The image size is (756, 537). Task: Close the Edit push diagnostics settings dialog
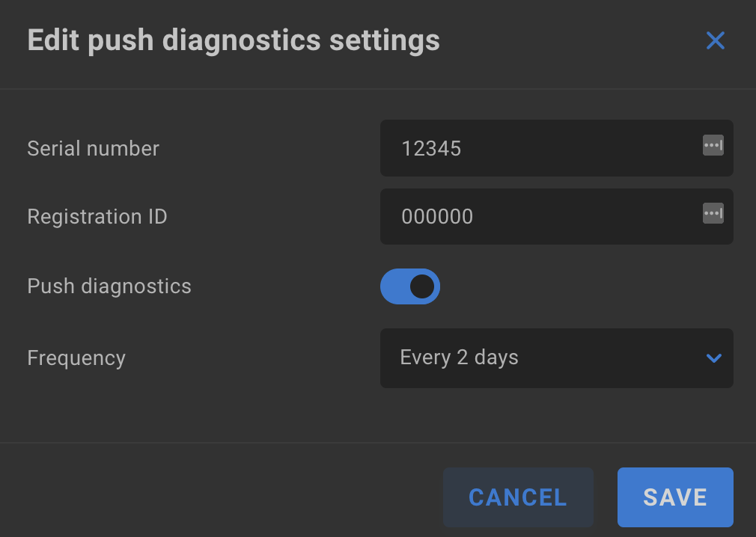click(x=715, y=40)
